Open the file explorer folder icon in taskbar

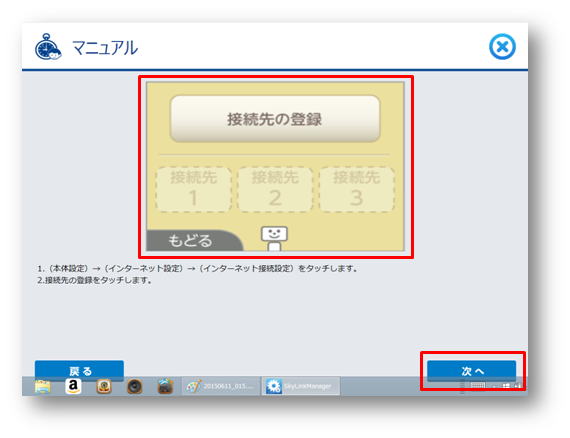click(x=43, y=386)
